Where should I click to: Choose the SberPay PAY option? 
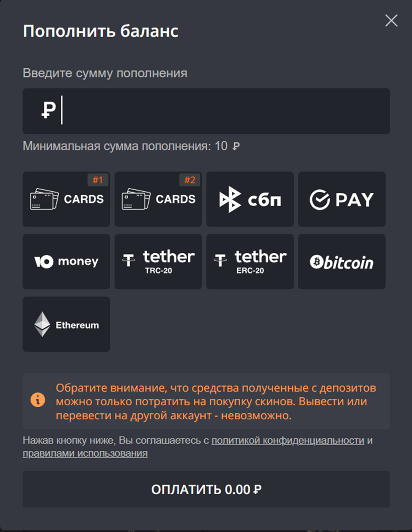tap(342, 199)
